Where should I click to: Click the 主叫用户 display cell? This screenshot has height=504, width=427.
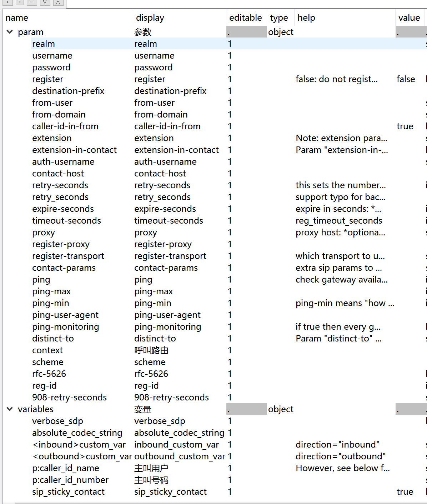click(151, 468)
